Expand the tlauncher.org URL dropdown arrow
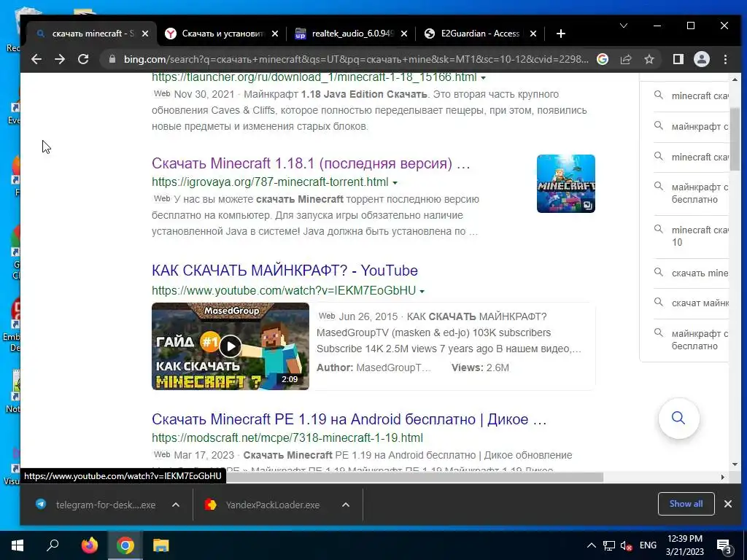Viewport: 747px width, 560px height. (483, 77)
